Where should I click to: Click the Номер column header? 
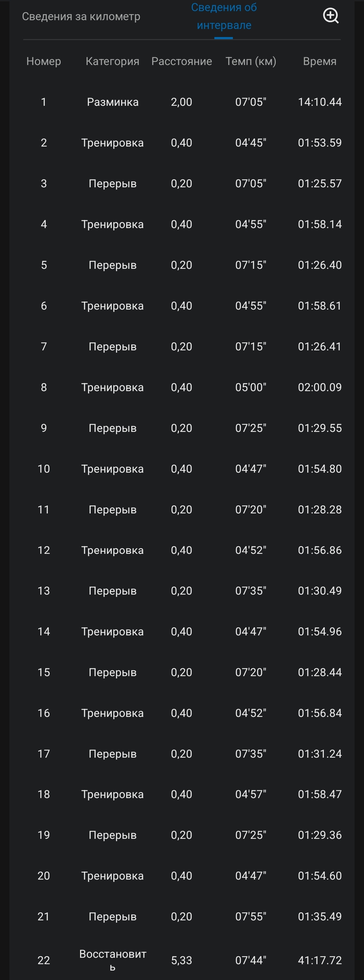click(x=44, y=61)
